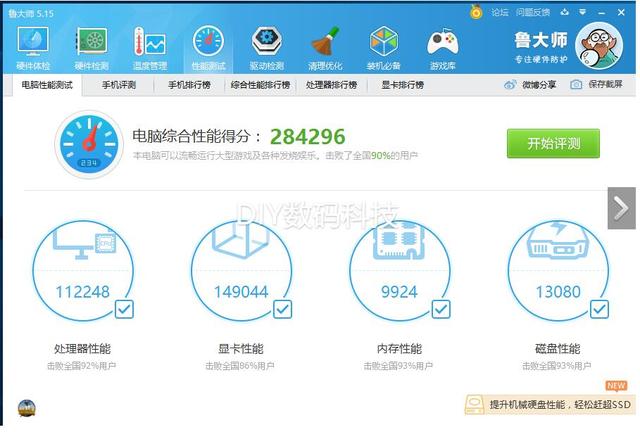640x432 pixels.
Task: Open the 问题反馈 feedback link
Action: (x=533, y=12)
